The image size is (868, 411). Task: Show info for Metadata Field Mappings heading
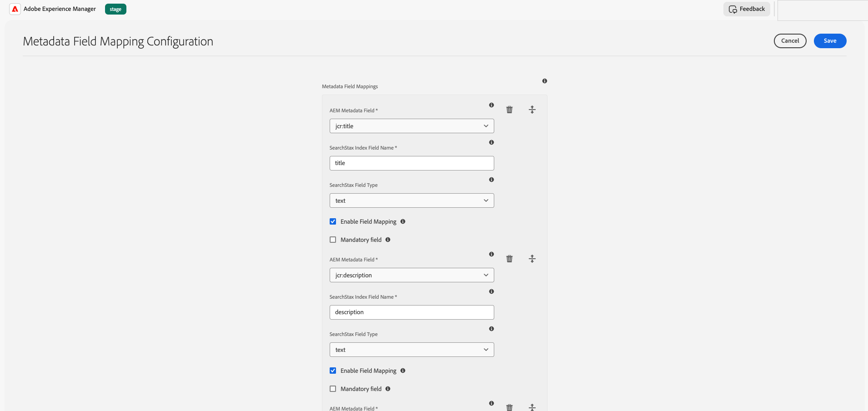coord(544,81)
